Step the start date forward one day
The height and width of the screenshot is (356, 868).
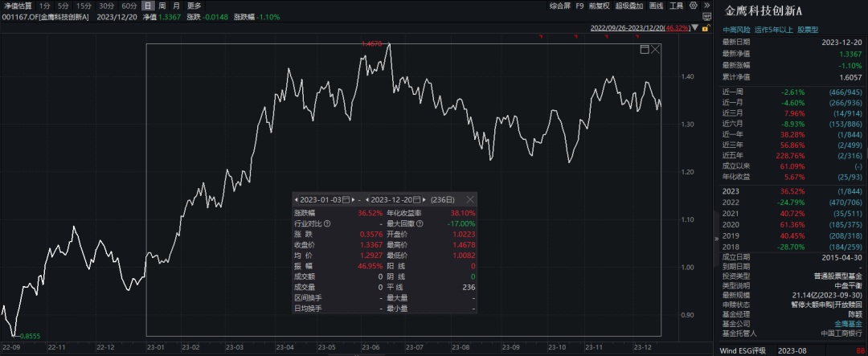[x=353, y=199]
